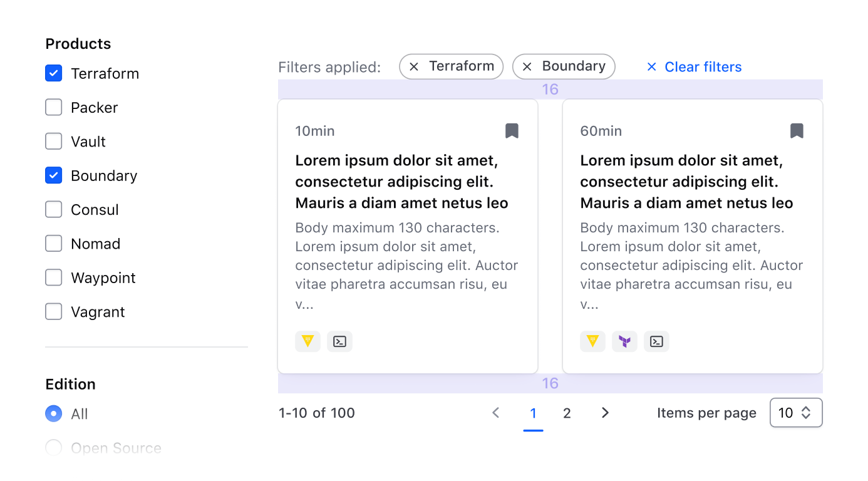Select the Open Source edition radio button
Image resolution: width=868 pixels, height=481 pixels.
(53, 447)
